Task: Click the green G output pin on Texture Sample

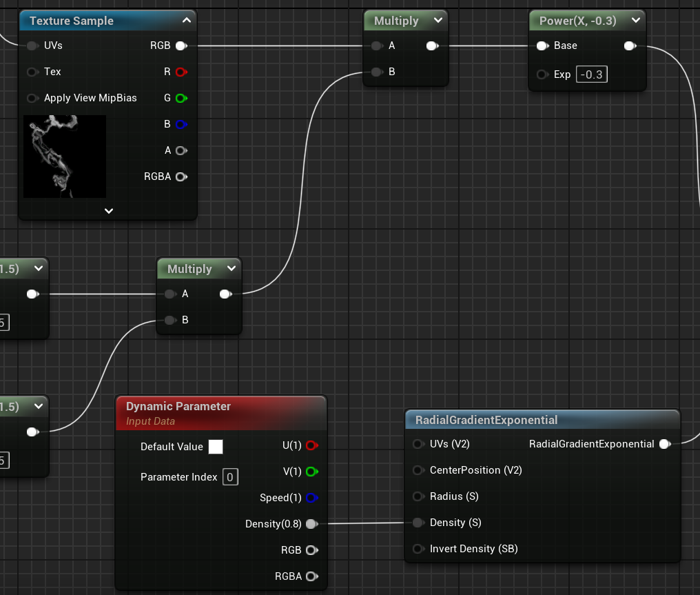Action: [x=181, y=98]
